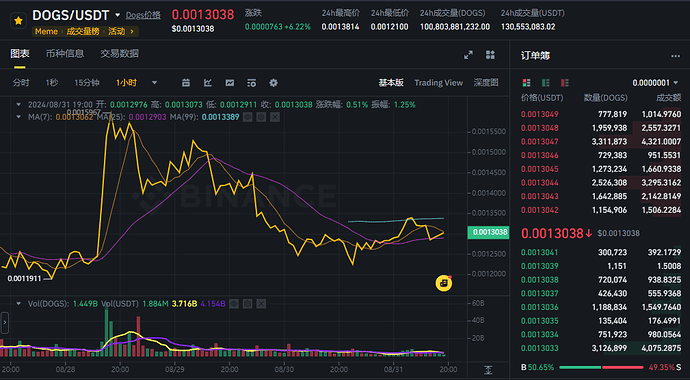Open the multi-chart grid layout icon
690x380 pixels.
click(490, 55)
